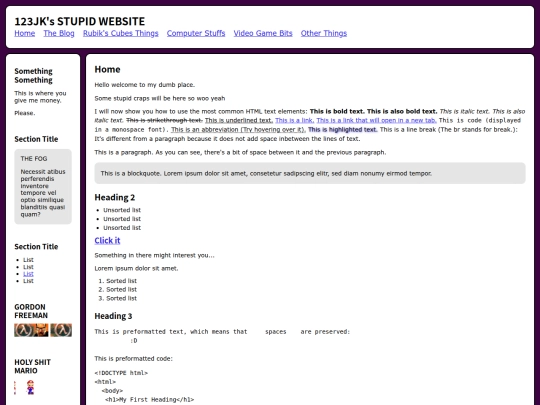
Task: Open Video Game Bits link
Action: pyautogui.click(x=263, y=33)
